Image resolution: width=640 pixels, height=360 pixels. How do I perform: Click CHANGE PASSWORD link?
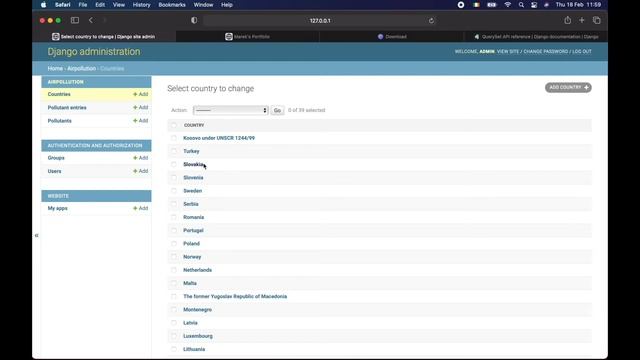click(x=546, y=51)
